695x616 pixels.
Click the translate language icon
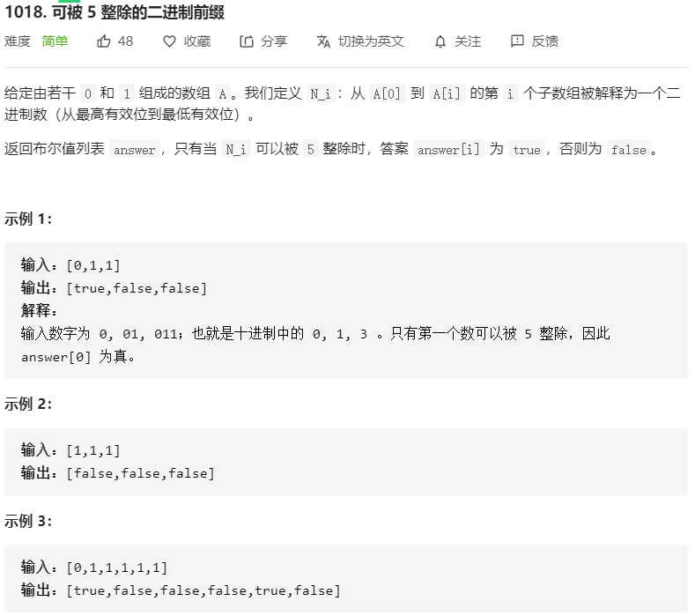(323, 41)
